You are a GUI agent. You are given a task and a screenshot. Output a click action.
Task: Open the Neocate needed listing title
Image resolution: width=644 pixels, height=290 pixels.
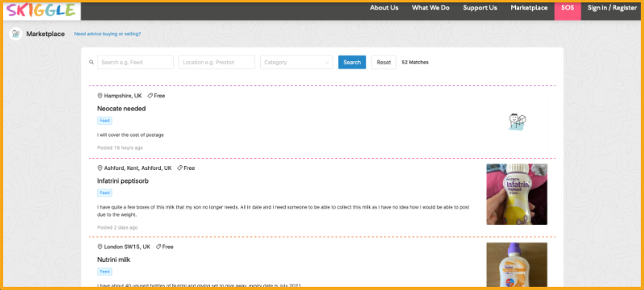tap(122, 109)
